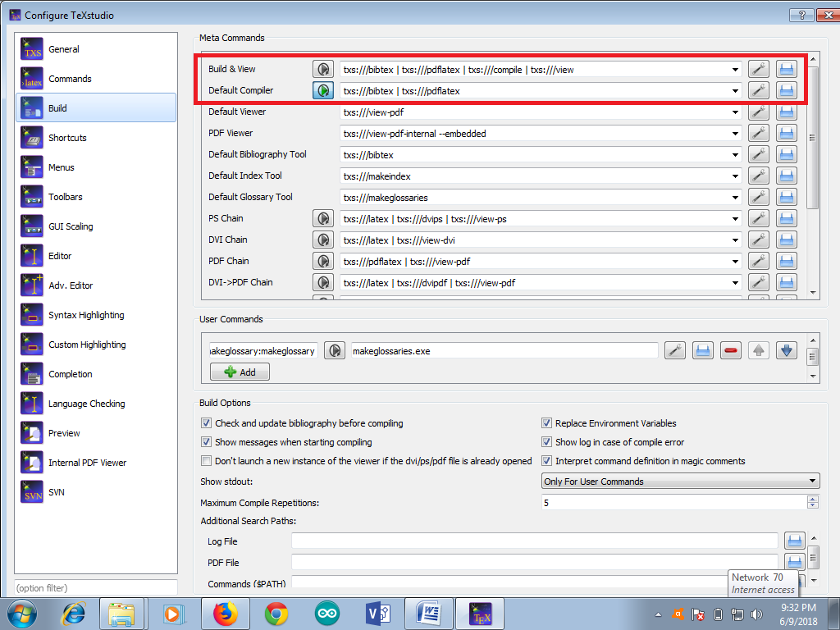Expand the Default Index Tool dropdown
The image size is (840, 630).
point(735,176)
